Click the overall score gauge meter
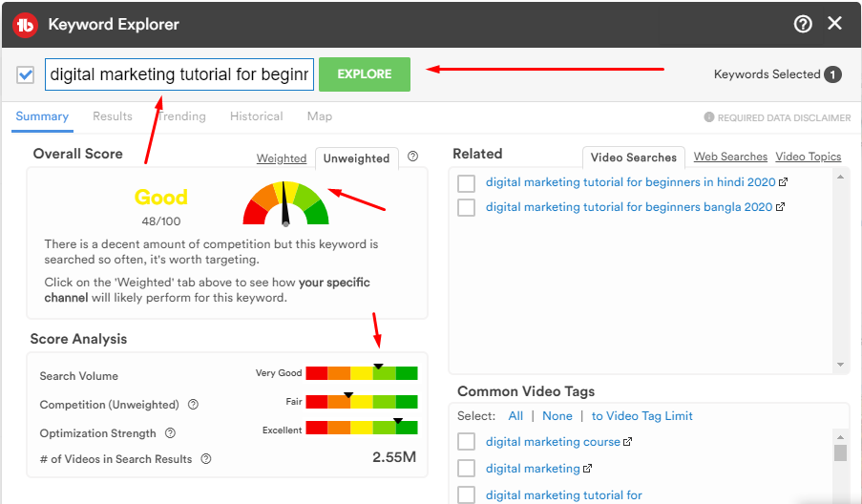The image size is (862, 504). tap(285, 203)
